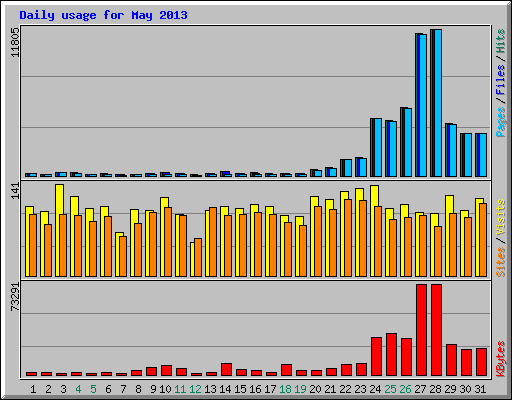Click day label 2 on the x-axis
Viewport: 512px width, 400px height.
48,389
